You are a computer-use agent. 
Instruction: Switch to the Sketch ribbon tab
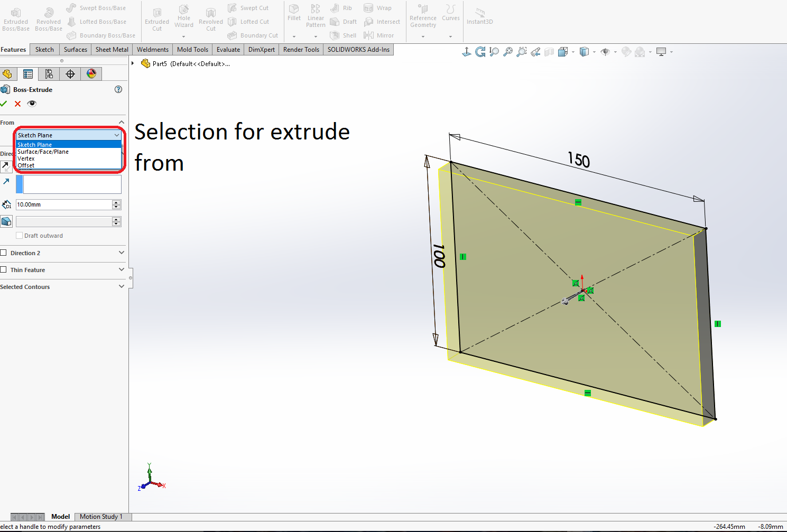(x=44, y=49)
